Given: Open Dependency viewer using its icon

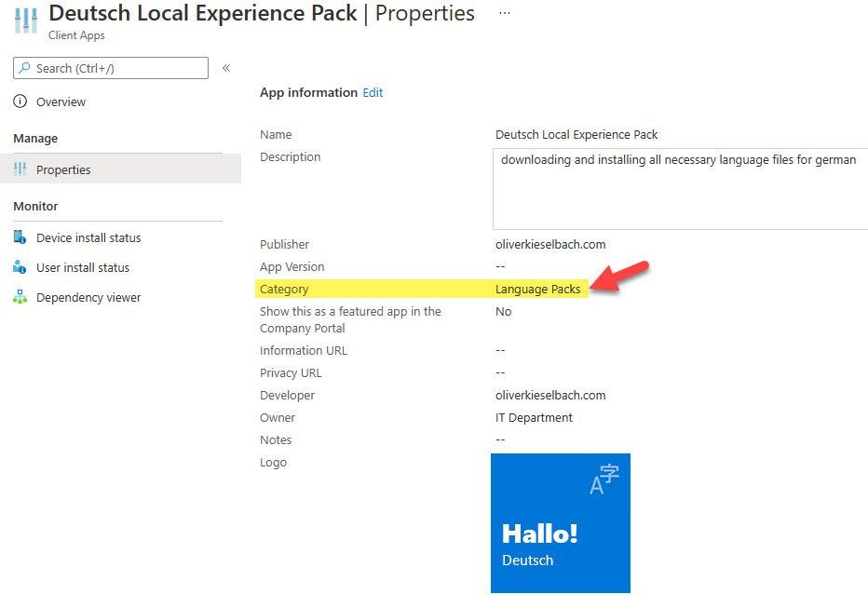Looking at the screenshot, I should tap(20, 297).
